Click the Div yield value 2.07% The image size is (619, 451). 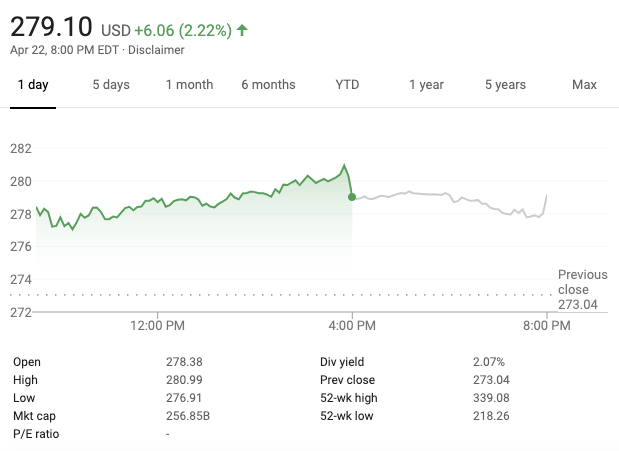pos(489,362)
